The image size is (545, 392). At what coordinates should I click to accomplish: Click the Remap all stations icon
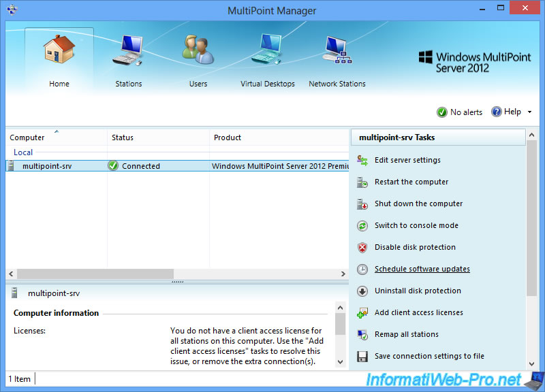tap(362, 335)
